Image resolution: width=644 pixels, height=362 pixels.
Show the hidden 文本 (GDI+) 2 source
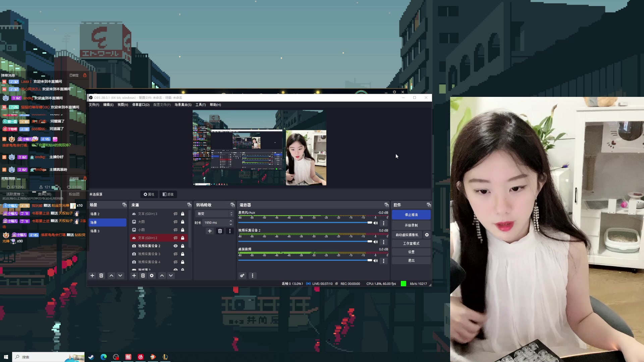click(175, 238)
